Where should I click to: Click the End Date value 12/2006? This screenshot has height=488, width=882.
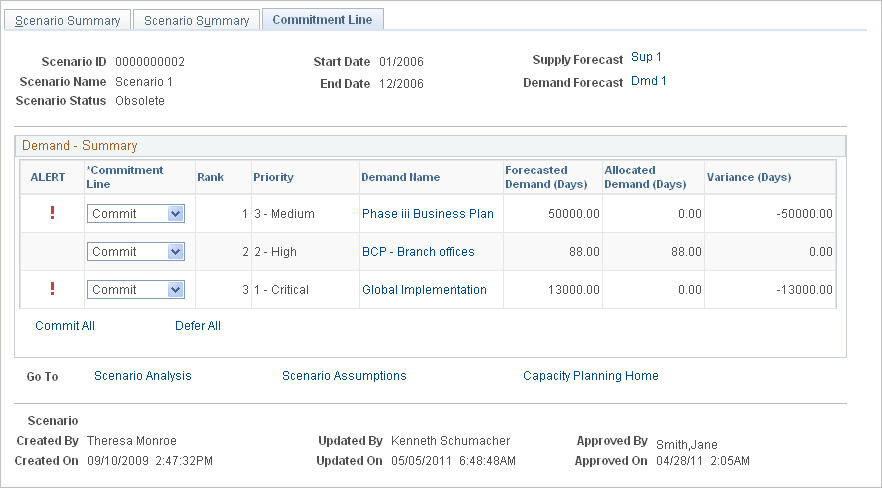pyautogui.click(x=401, y=84)
